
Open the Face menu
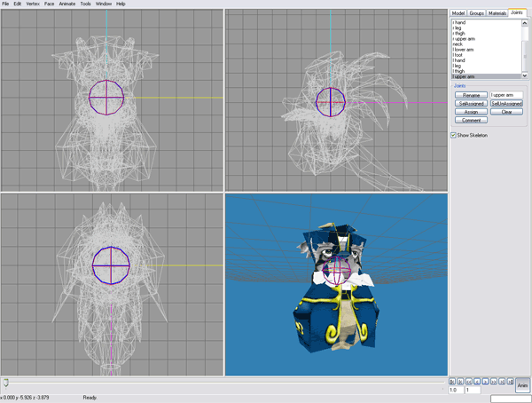(49, 4)
